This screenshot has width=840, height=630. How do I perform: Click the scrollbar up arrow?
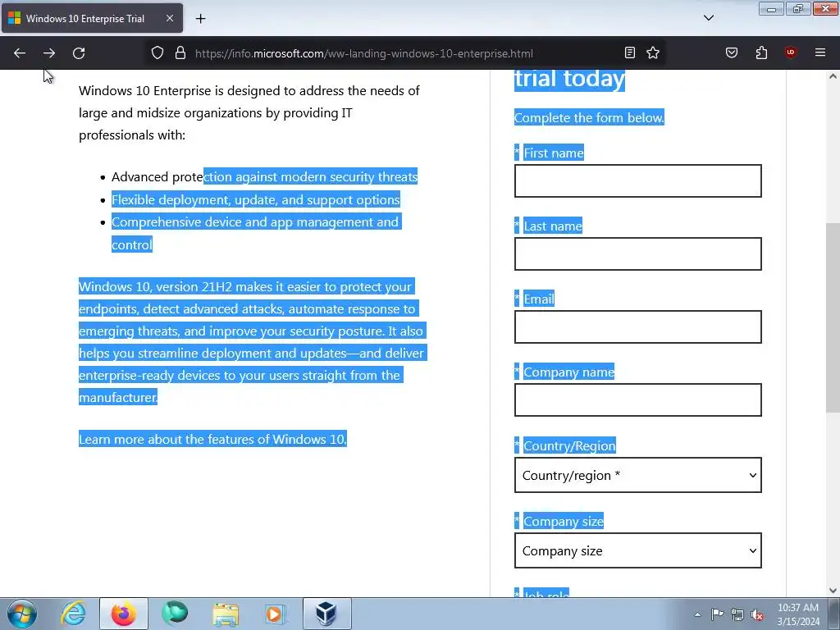tap(833, 76)
